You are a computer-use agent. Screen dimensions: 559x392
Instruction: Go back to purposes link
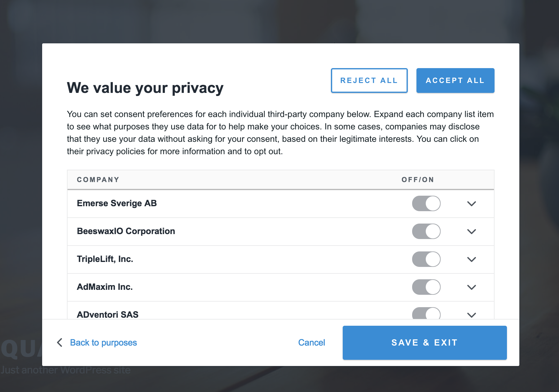[103, 342]
